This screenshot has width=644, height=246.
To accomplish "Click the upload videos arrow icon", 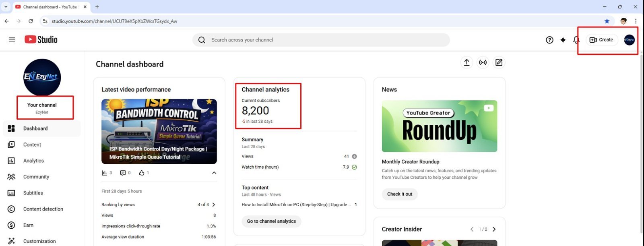I will tap(466, 62).
